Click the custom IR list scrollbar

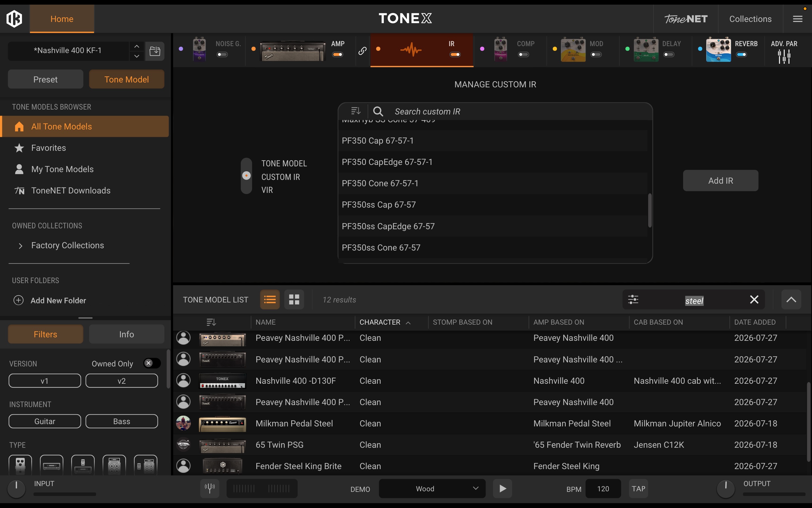click(x=650, y=210)
